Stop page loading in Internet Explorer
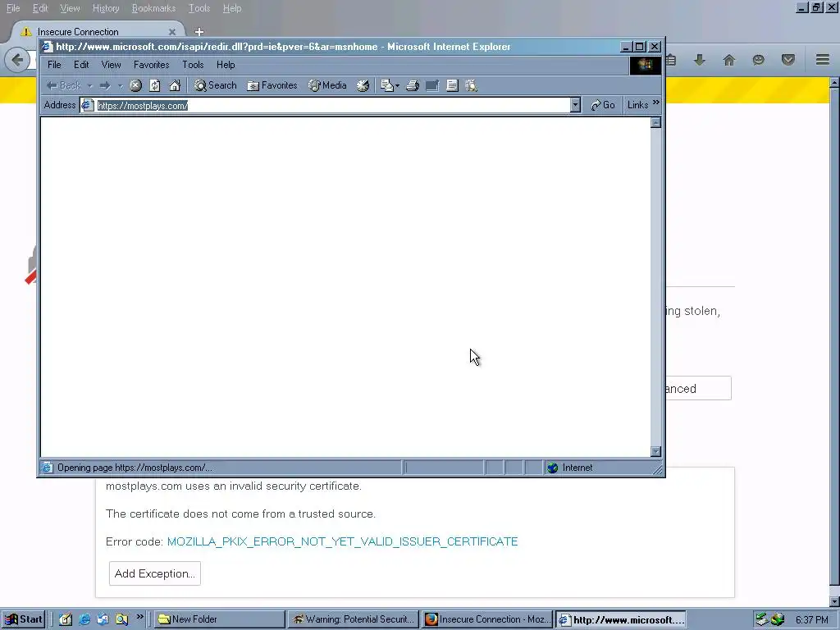Viewport: 840px width, 630px height. click(135, 85)
